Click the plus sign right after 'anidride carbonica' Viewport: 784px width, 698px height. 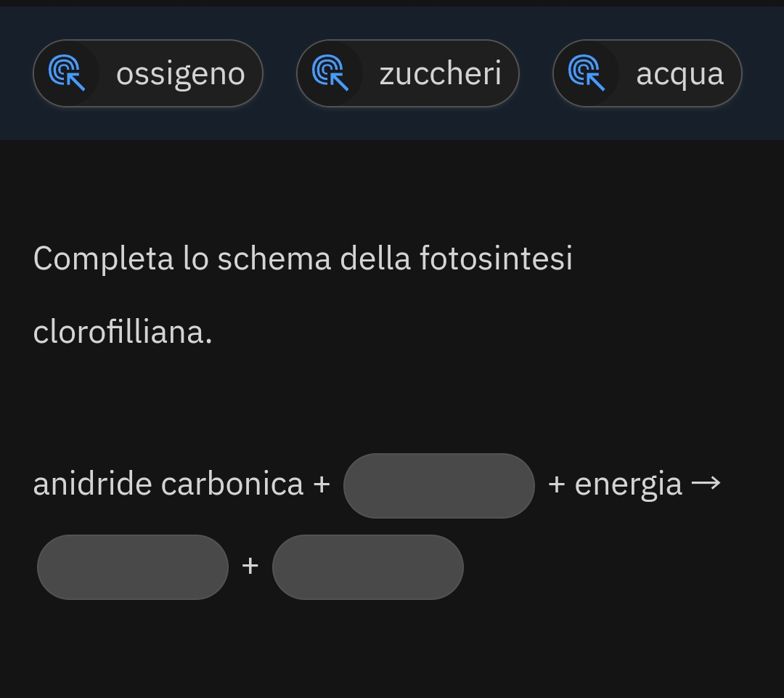[321, 484]
